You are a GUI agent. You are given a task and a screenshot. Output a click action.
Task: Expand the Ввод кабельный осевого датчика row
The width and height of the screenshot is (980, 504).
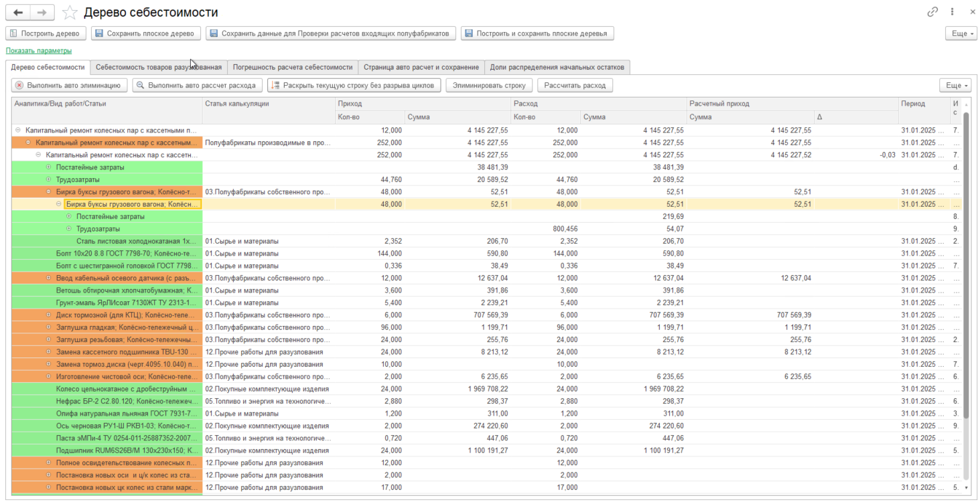click(48, 278)
